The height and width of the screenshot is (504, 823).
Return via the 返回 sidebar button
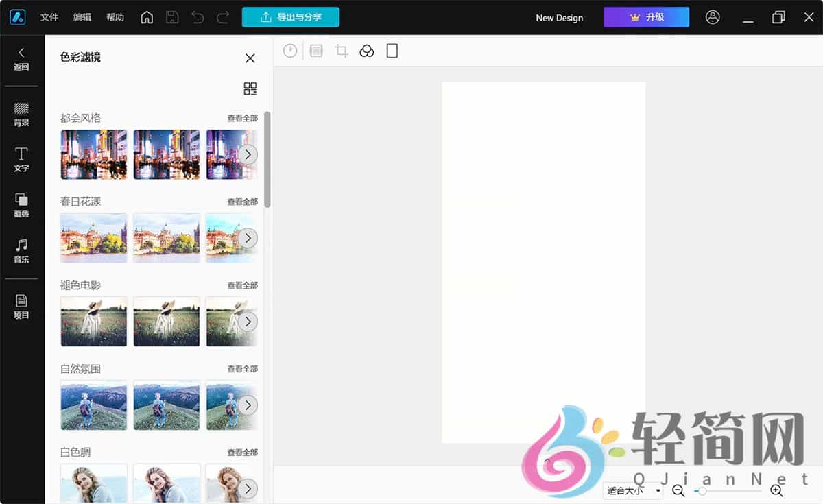pyautogui.click(x=21, y=58)
